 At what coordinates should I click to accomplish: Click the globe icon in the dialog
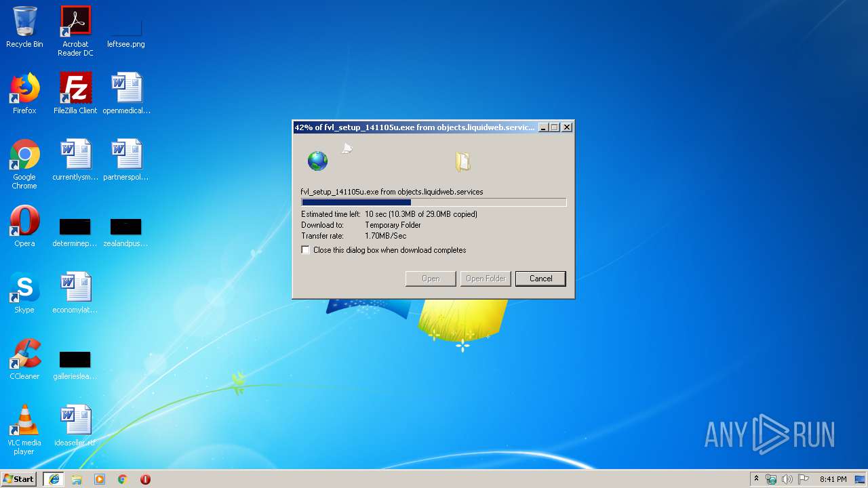click(317, 161)
